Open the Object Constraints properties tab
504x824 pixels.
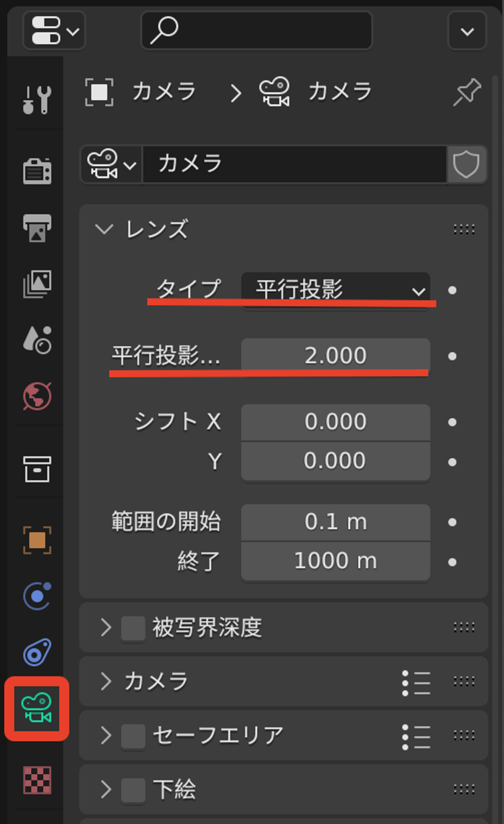pyautogui.click(x=37, y=652)
